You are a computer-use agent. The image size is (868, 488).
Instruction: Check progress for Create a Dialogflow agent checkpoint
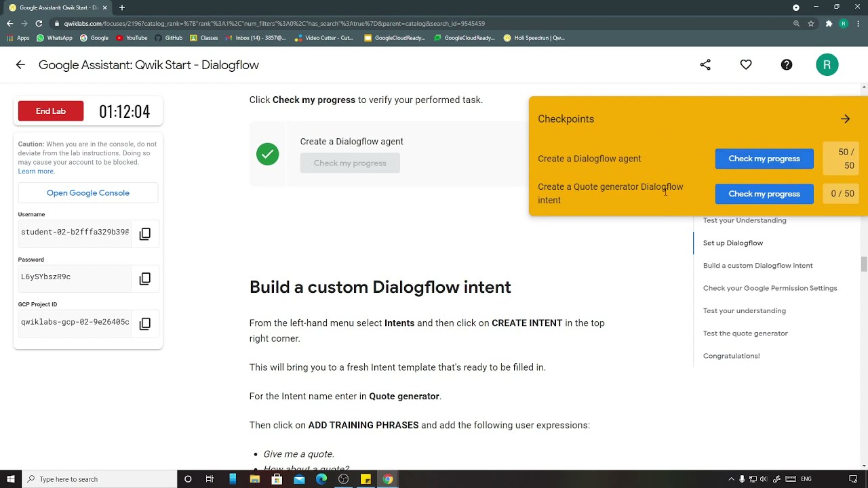pos(764,159)
